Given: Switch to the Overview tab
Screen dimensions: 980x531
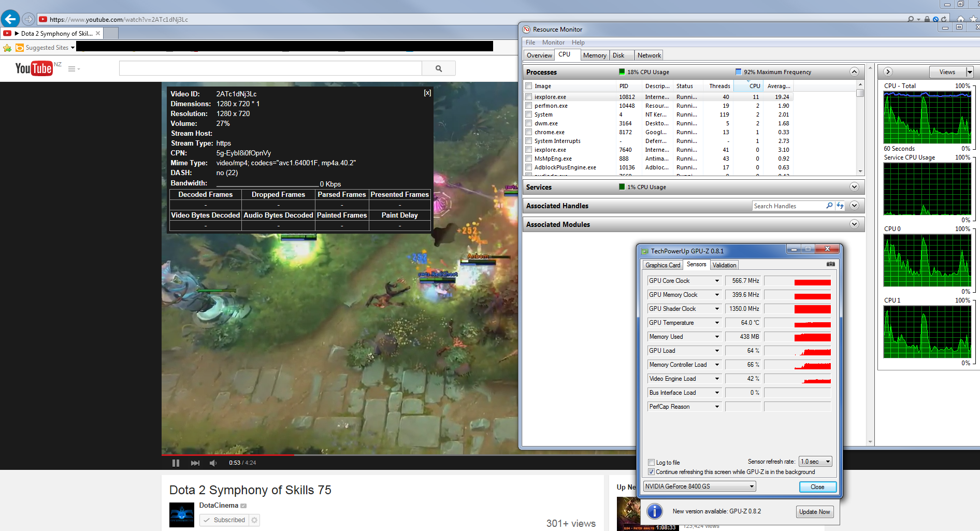Looking at the screenshot, I should tap(539, 55).
